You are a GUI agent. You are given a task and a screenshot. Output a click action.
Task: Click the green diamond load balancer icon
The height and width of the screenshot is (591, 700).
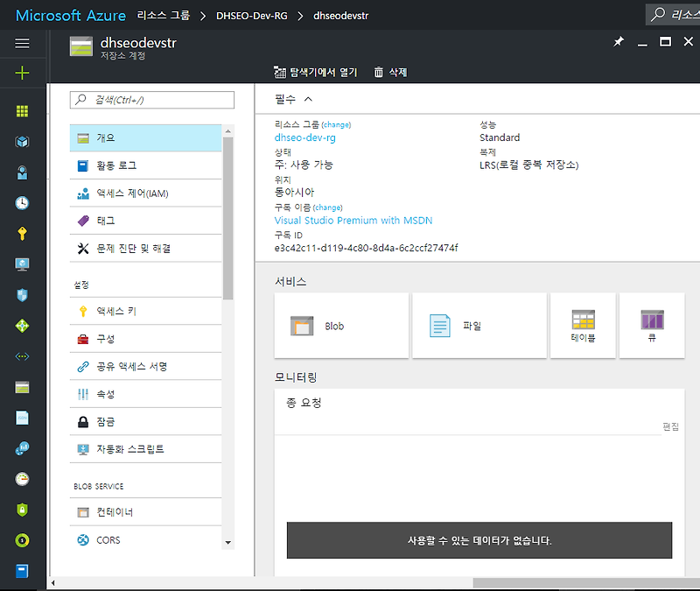22,326
